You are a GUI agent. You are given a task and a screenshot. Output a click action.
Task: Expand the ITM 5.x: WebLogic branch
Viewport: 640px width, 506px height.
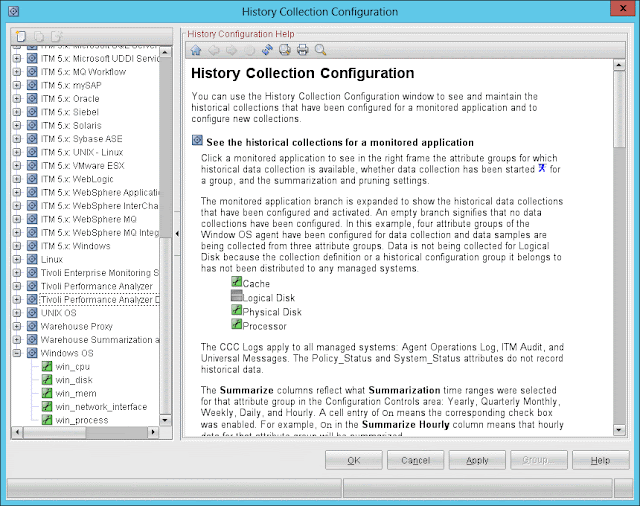[x=17, y=179]
